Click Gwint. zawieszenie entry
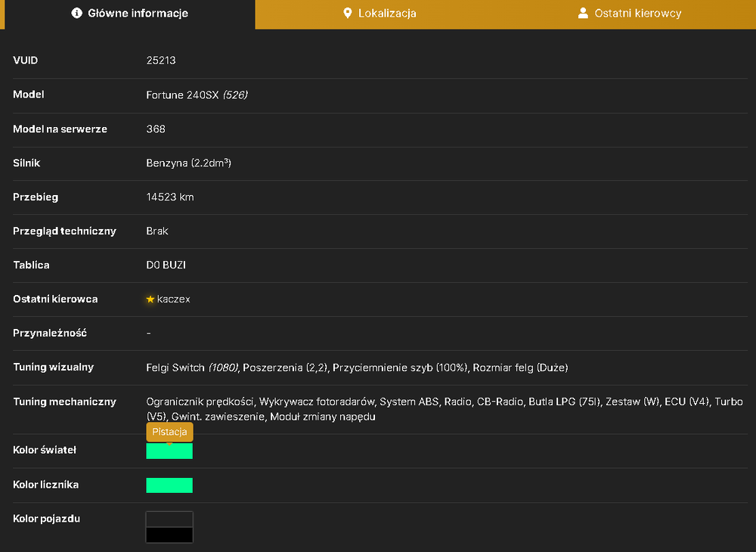756x552 pixels. point(218,417)
